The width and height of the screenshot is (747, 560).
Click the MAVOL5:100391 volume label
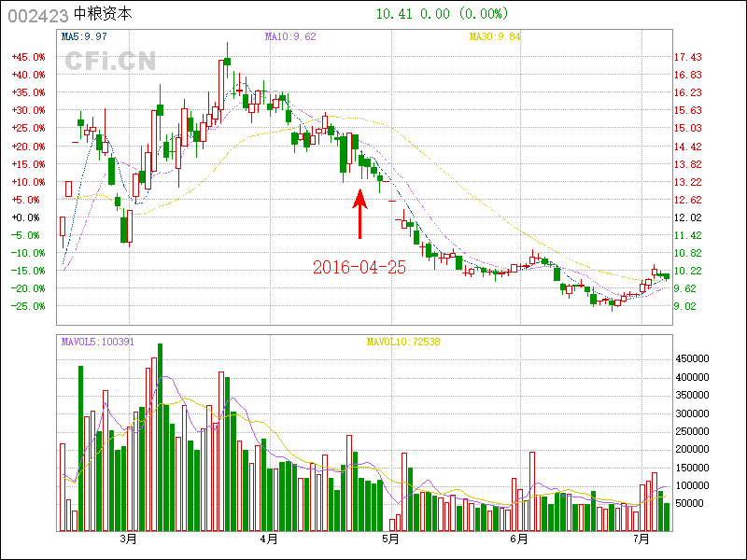point(98,342)
